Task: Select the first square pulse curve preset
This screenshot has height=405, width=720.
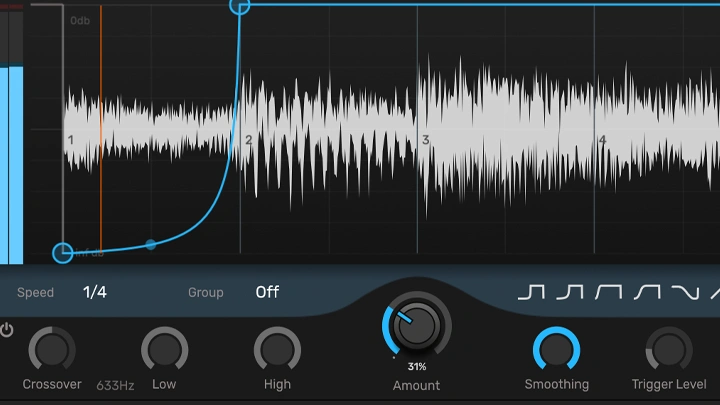Action: [x=531, y=292]
